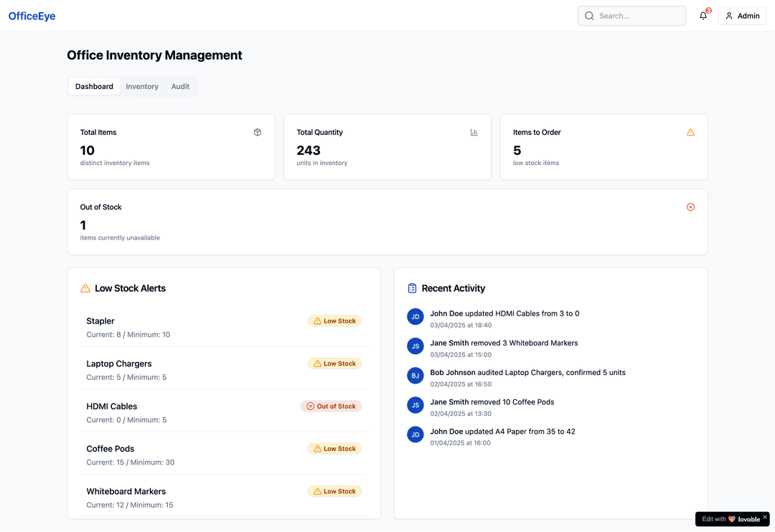Open the Audit tab
The image size is (775, 532).
pyautogui.click(x=180, y=86)
